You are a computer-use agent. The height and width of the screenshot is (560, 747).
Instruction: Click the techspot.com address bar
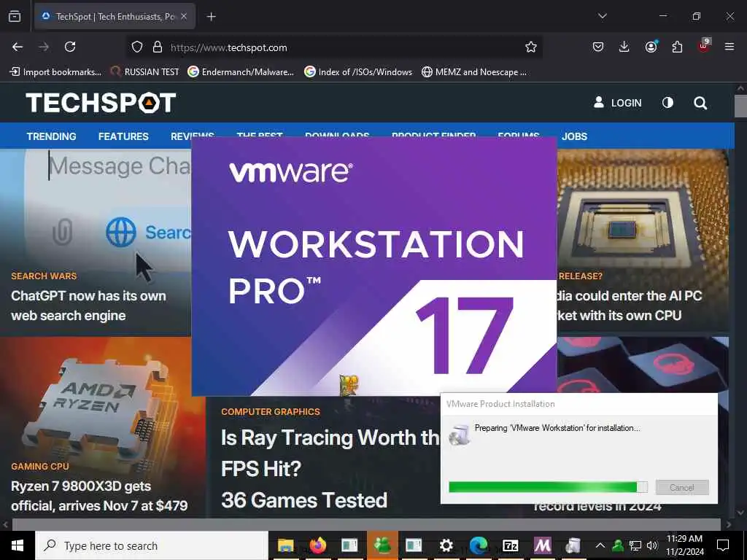[x=333, y=47]
